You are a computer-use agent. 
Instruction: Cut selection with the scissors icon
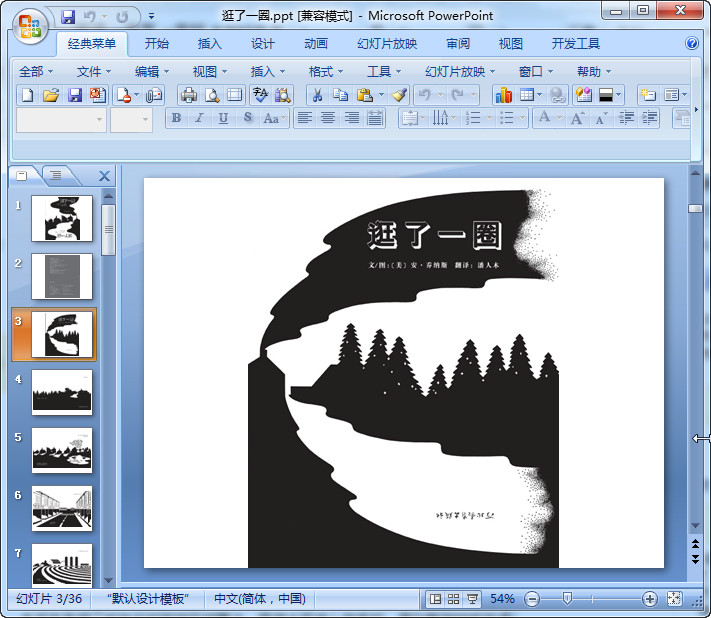317,95
